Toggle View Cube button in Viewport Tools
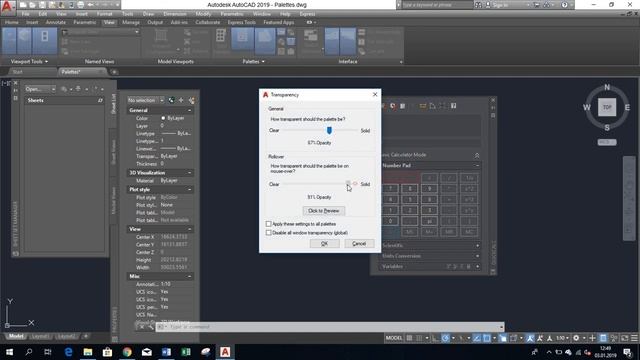The image size is (640, 360). point(24,41)
